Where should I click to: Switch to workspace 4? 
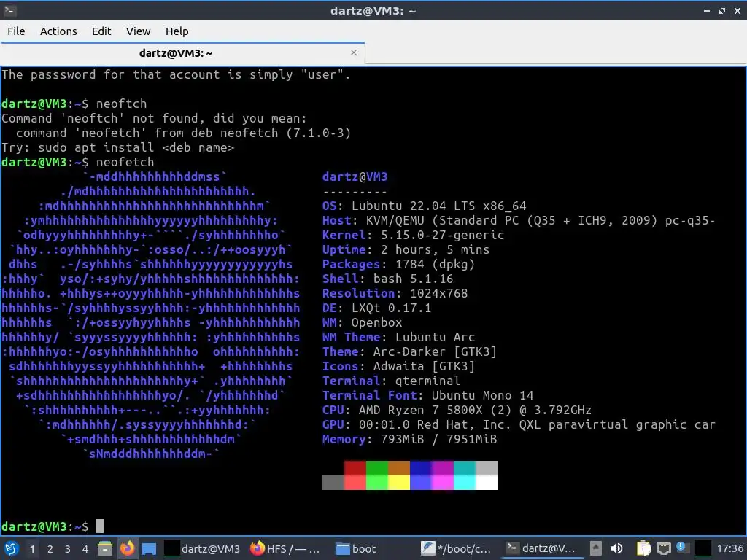[x=85, y=549]
